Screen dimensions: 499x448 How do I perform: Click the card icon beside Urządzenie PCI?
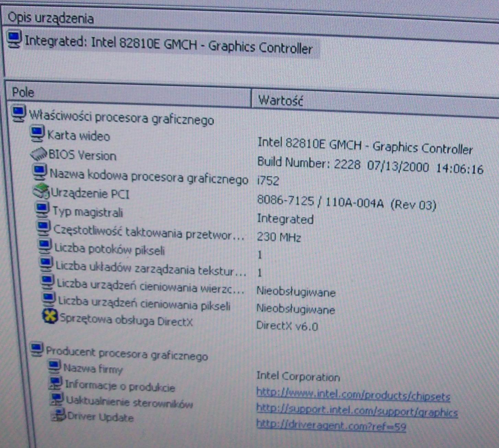(42, 191)
